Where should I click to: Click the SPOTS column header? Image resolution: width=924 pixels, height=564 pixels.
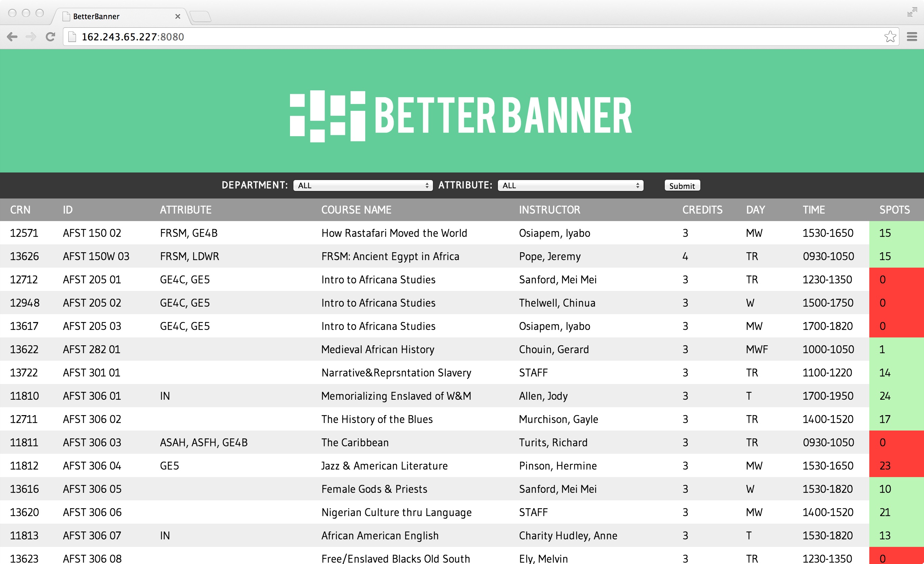click(894, 210)
